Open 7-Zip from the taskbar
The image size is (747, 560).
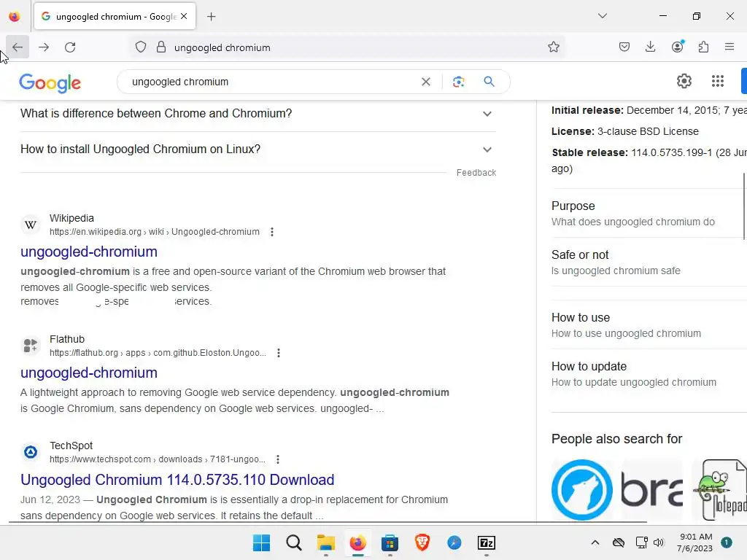click(x=487, y=542)
